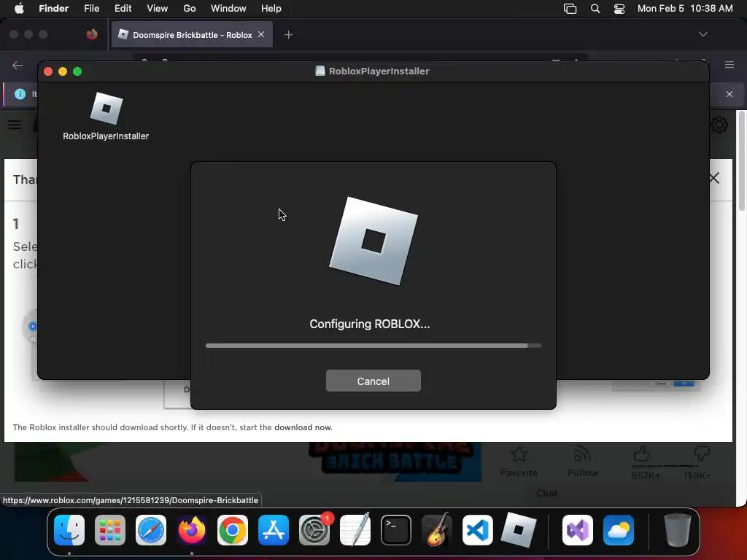Open Control Center in menu bar
The width and height of the screenshot is (747, 560).
tap(619, 9)
